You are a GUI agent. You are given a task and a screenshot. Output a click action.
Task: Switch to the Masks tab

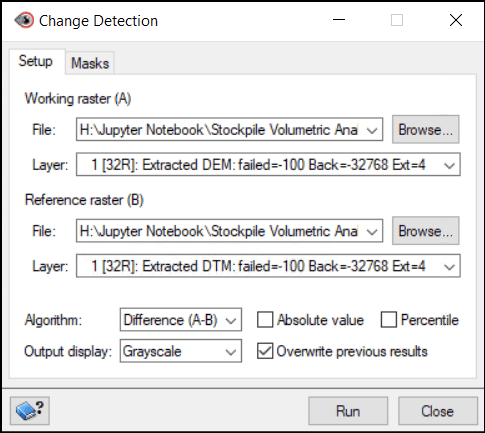90,63
